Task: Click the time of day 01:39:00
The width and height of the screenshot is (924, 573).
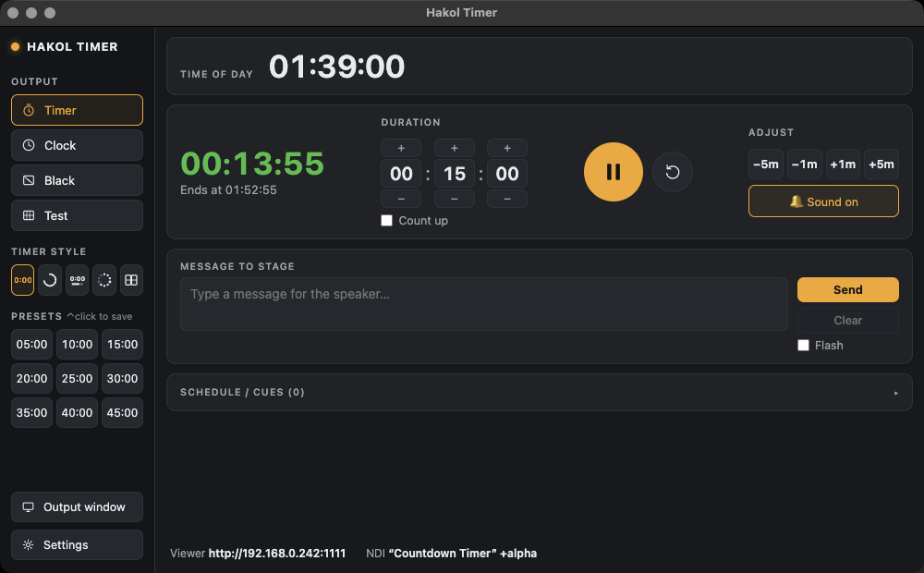Action: click(336, 66)
